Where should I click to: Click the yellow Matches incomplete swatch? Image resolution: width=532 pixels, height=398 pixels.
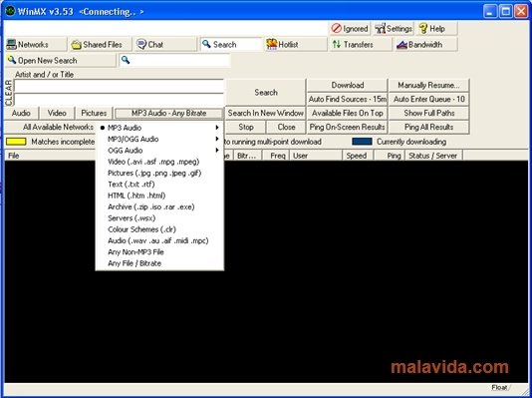click(x=16, y=142)
